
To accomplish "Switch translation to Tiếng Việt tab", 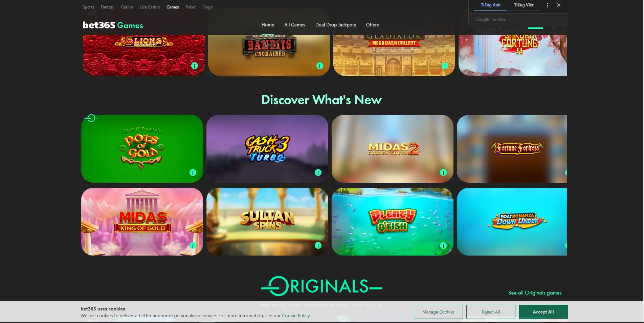I will coord(524,5).
